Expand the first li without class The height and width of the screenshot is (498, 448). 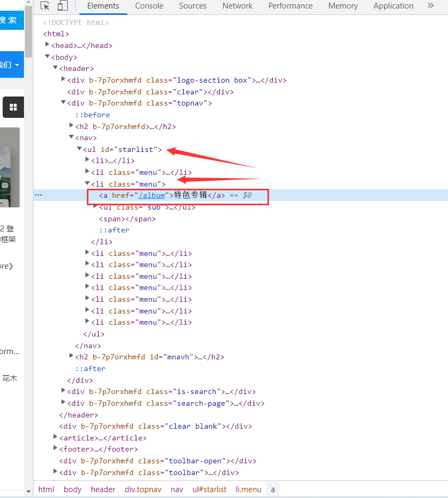[x=87, y=160]
